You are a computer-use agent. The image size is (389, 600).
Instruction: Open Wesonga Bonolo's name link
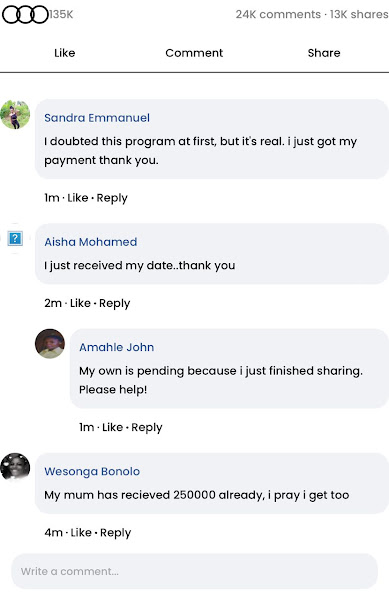point(92,471)
